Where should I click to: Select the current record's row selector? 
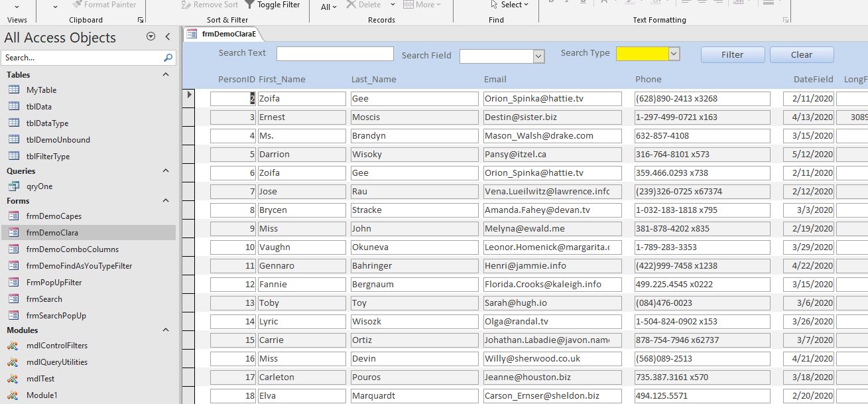(x=189, y=96)
